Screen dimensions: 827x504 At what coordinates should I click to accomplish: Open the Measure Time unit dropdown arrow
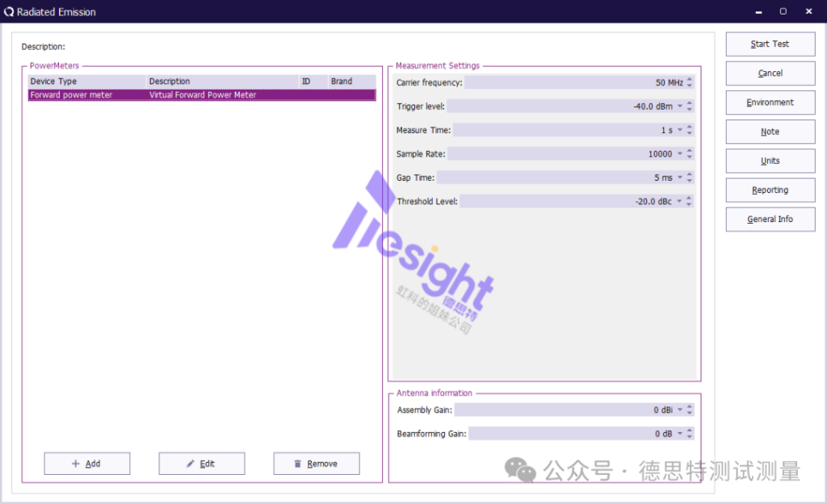[x=680, y=130]
